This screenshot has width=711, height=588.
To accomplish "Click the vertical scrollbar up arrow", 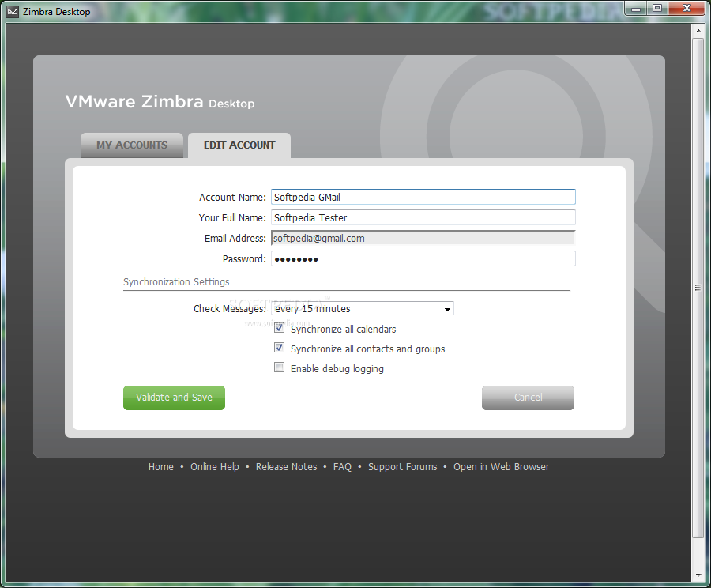I will [x=698, y=30].
